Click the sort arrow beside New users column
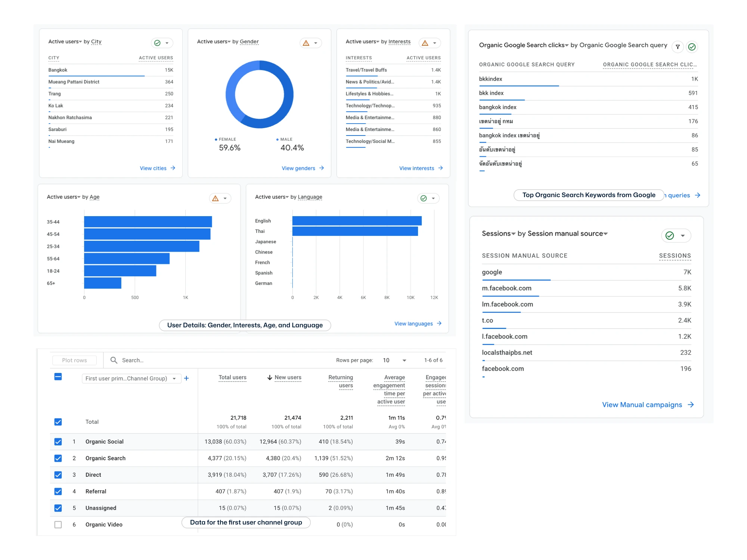Image resolution: width=747 pixels, height=560 pixels. [x=270, y=377]
